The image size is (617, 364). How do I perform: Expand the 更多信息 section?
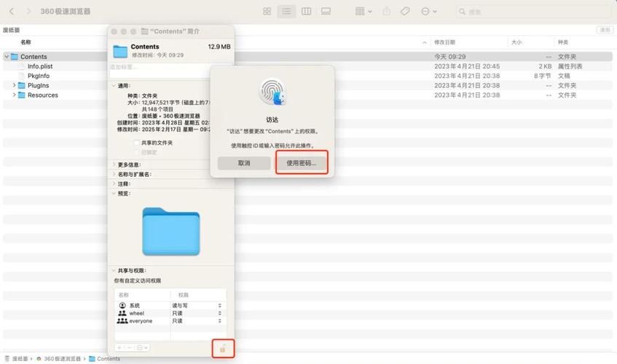click(x=114, y=165)
